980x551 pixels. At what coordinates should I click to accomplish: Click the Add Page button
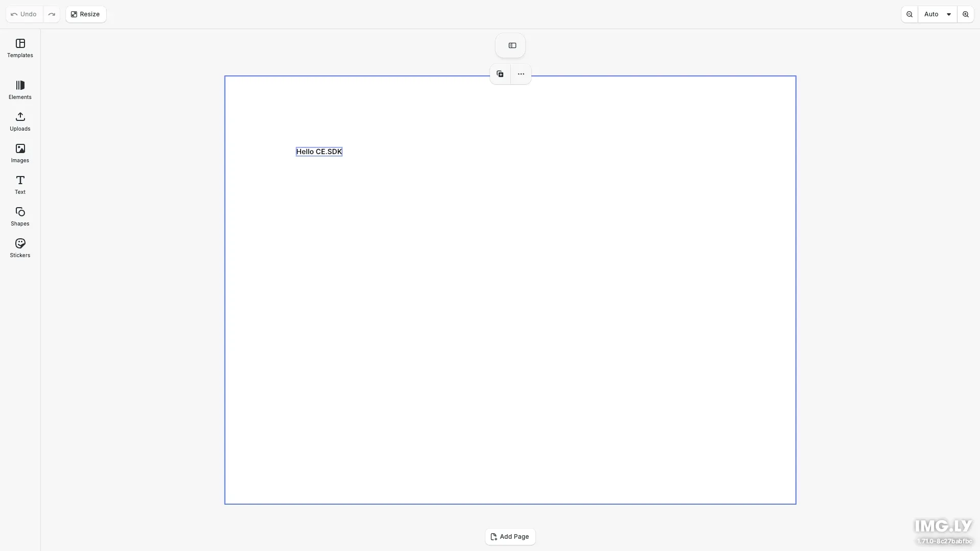510,537
